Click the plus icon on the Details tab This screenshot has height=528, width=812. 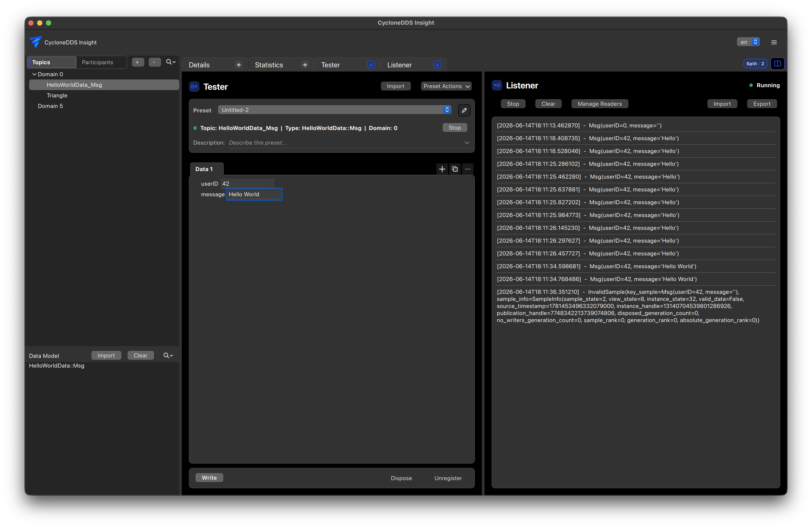coord(239,65)
